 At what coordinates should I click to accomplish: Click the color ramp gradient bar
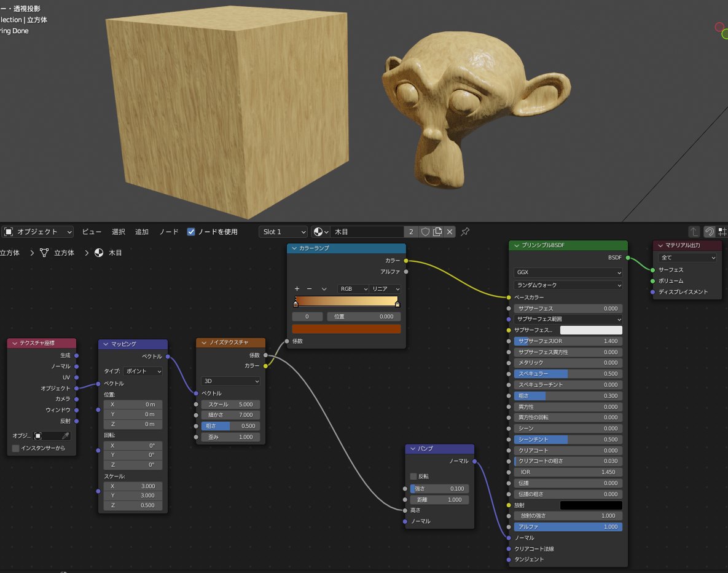click(x=346, y=301)
